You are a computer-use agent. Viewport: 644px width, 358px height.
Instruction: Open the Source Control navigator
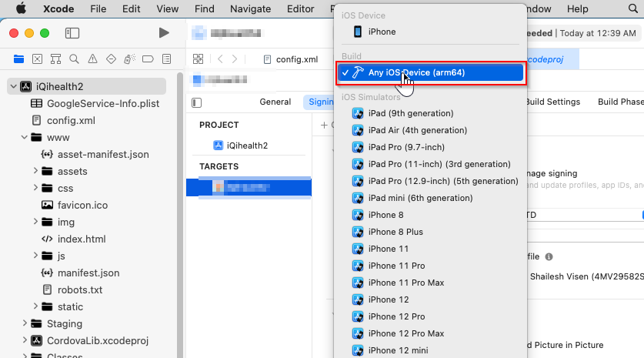[38, 59]
